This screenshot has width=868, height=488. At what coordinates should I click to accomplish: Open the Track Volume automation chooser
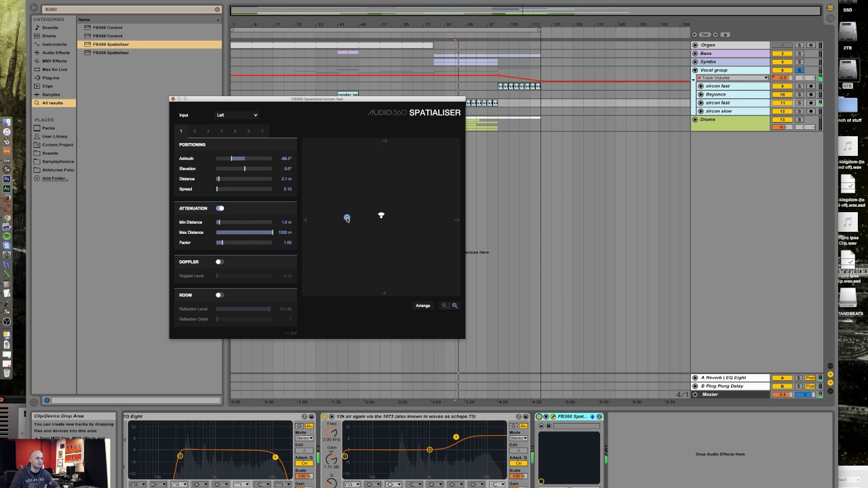tap(734, 78)
